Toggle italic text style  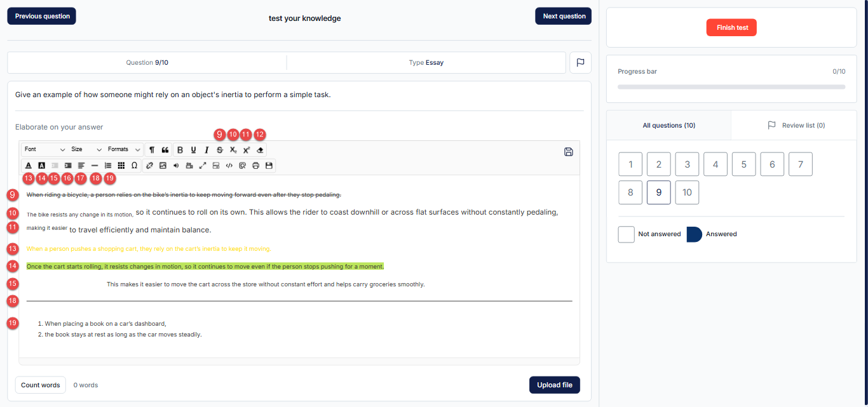[207, 150]
